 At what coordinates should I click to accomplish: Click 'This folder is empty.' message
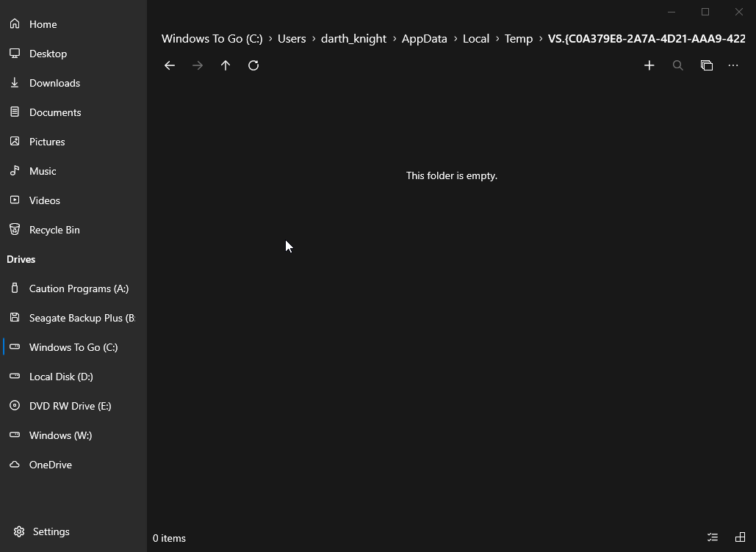[452, 176]
